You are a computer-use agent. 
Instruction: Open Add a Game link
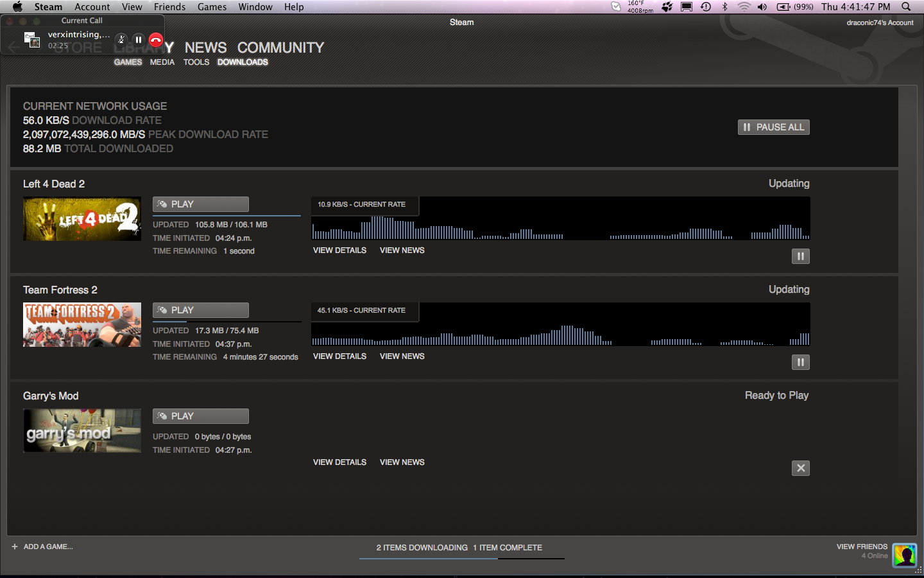48,547
